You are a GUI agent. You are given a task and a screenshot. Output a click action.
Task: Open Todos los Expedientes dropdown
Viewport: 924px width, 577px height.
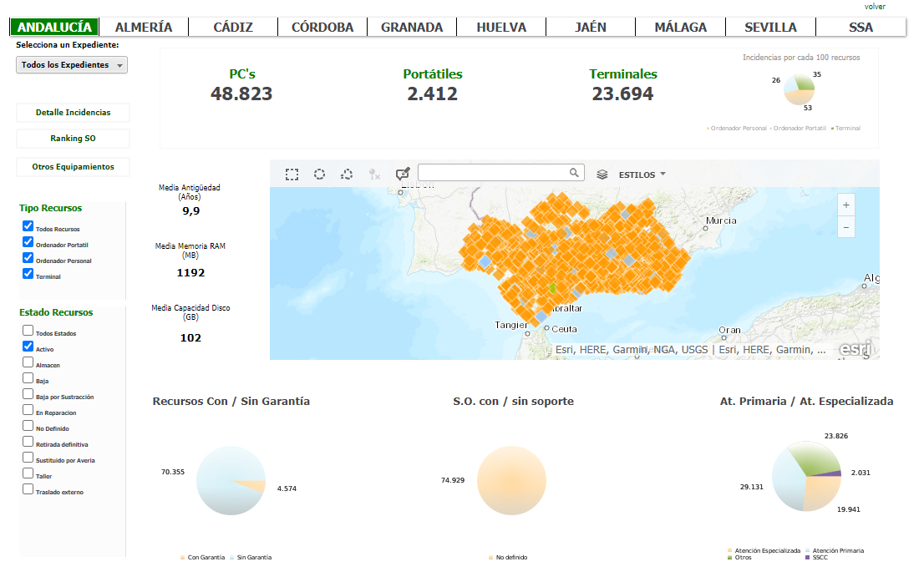coord(71,65)
